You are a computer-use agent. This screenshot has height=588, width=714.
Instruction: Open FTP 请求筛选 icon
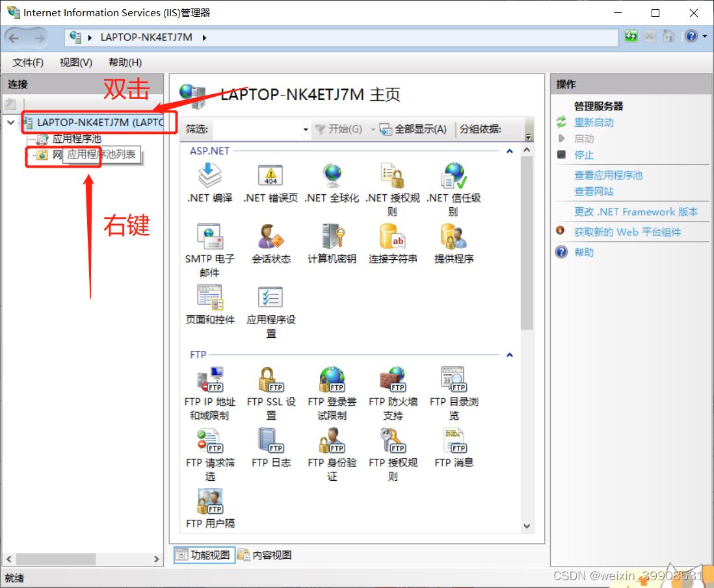click(x=210, y=441)
